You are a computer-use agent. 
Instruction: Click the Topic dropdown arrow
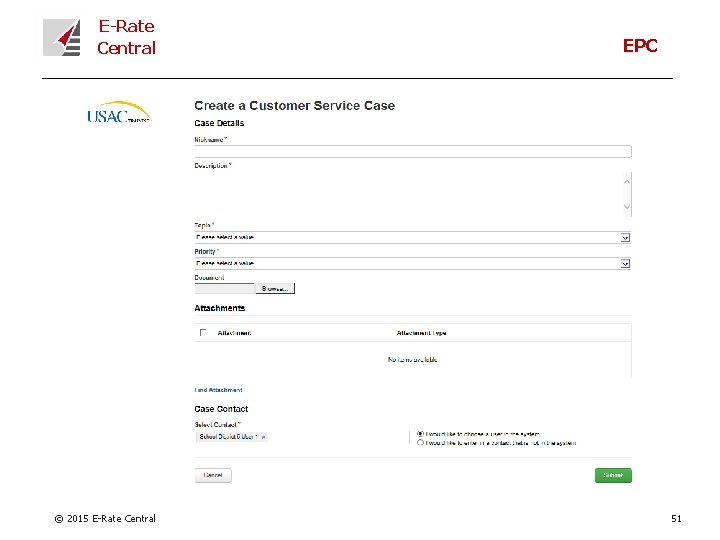626,238
